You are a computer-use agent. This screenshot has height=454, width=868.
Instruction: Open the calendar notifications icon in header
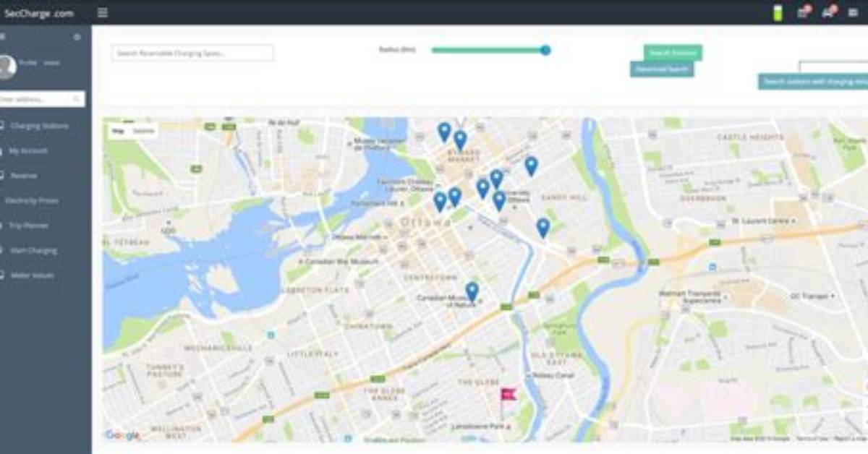pos(803,12)
